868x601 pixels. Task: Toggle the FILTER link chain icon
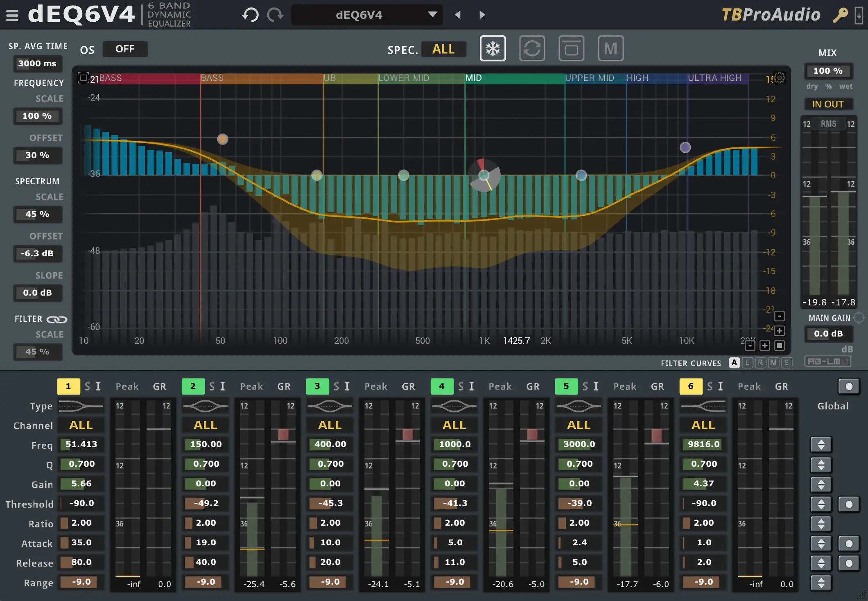click(57, 319)
